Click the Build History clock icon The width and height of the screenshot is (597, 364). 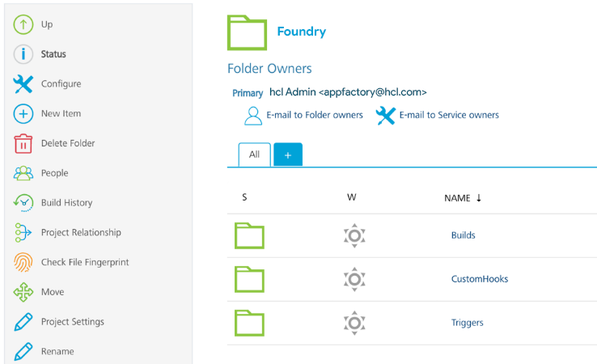23,203
